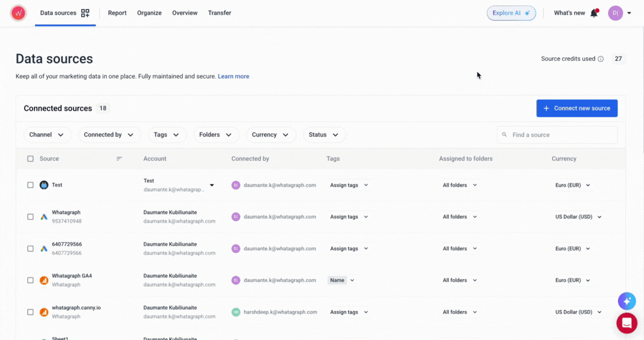Open the AI sparkle floating button
The height and width of the screenshot is (340, 644).
tap(627, 301)
